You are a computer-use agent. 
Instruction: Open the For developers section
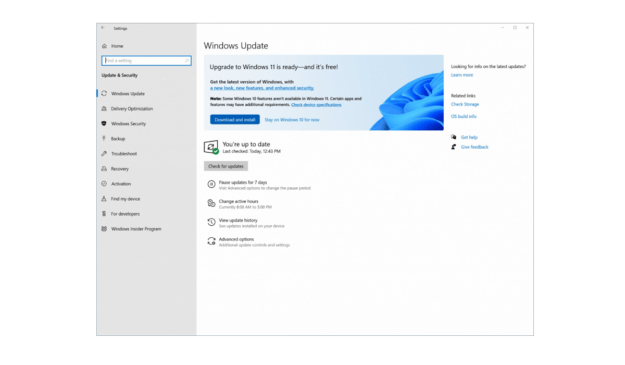click(x=125, y=214)
